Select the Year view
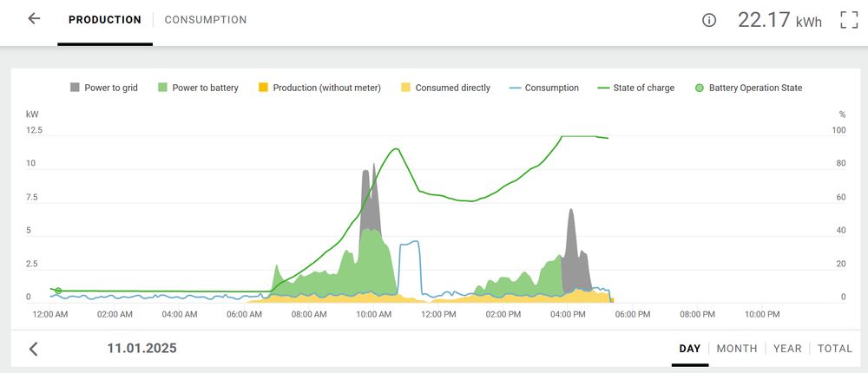The image size is (868, 373). 787,349
